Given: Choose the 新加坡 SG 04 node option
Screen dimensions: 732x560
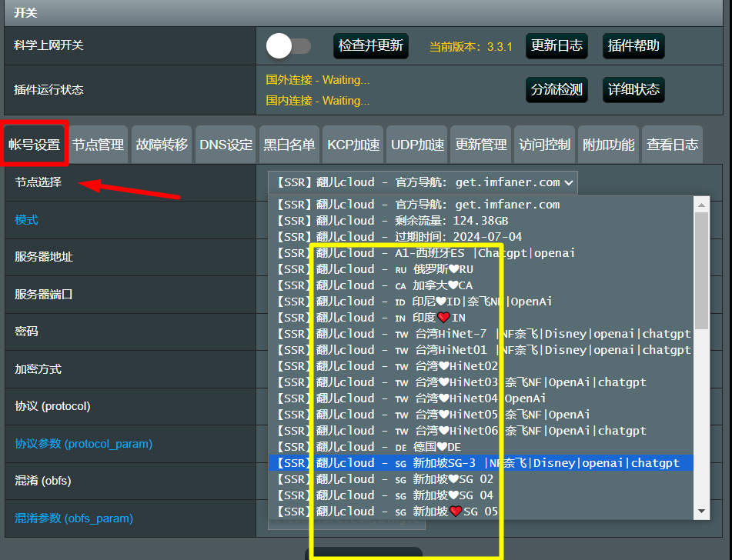Looking at the screenshot, I should point(481,495).
